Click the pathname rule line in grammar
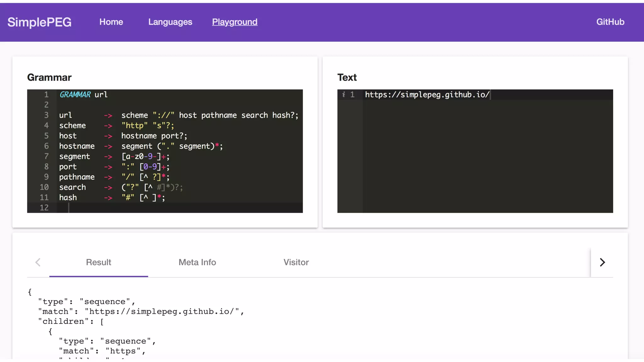 point(77,177)
